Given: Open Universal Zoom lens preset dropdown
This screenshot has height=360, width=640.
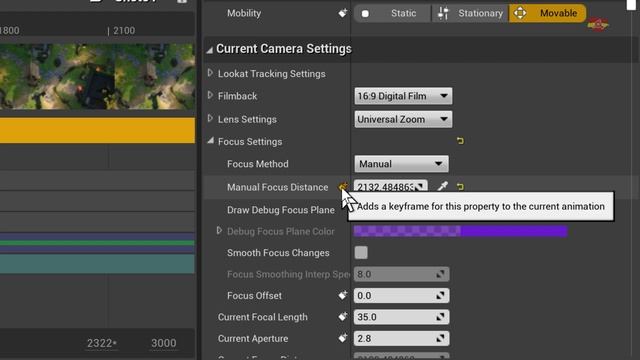Looking at the screenshot, I should coord(403,119).
